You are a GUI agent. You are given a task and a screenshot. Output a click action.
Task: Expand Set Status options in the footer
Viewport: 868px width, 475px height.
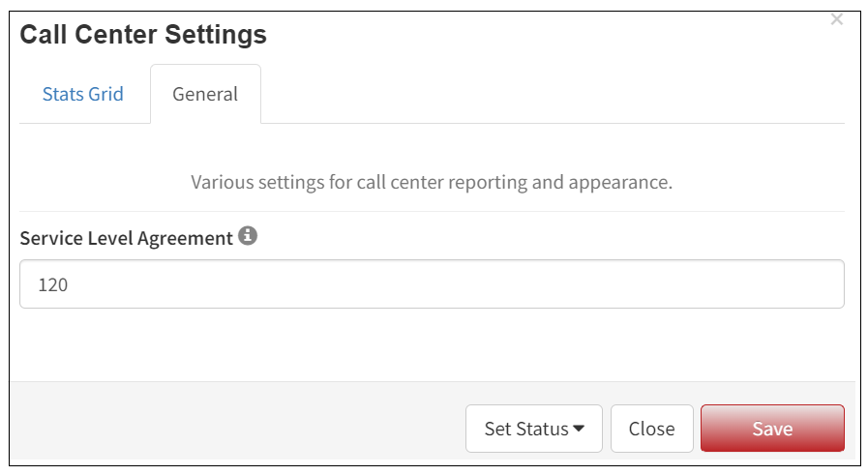[x=533, y=429]
